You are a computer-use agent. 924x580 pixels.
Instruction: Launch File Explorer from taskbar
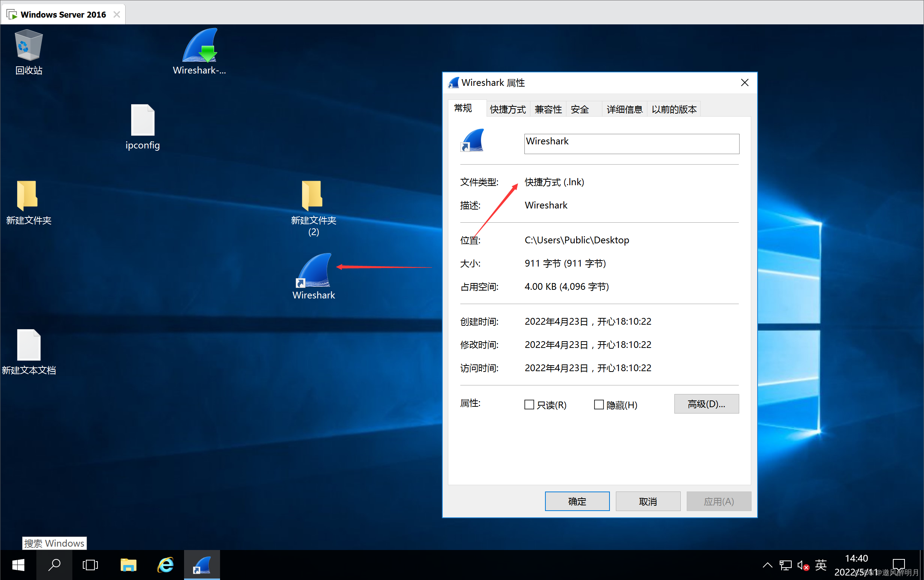[x=128, y=565]
